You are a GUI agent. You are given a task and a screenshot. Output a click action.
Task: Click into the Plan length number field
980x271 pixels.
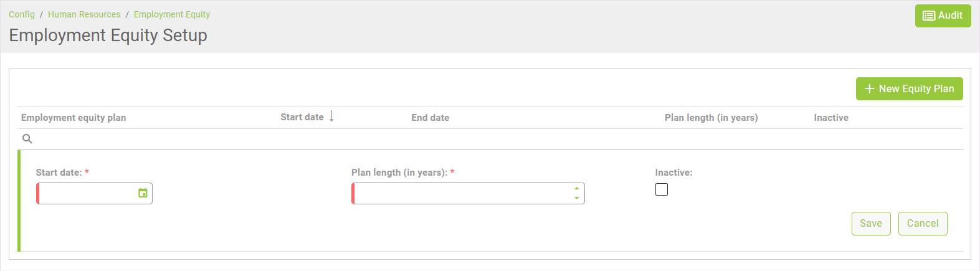coord(461,193)
